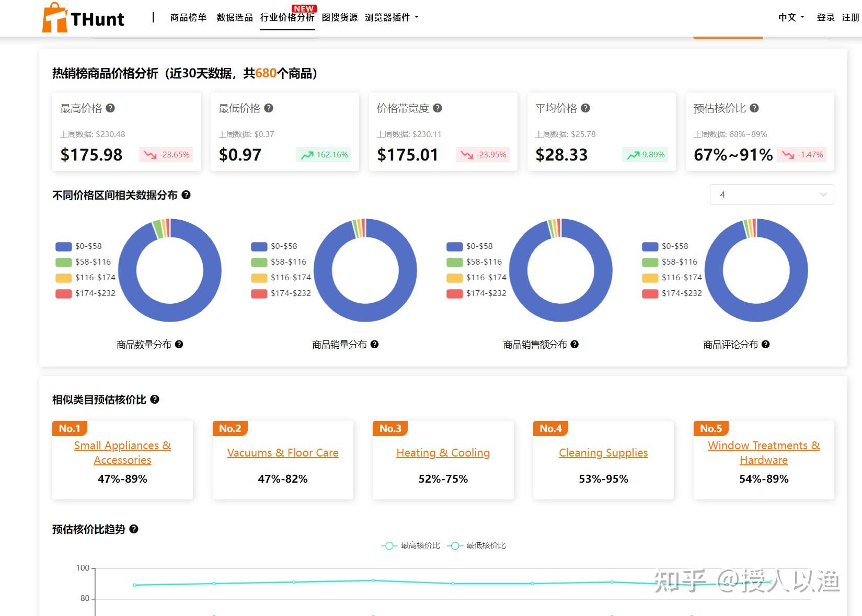Open the Heating & Cooling category link

click(443, 453)
